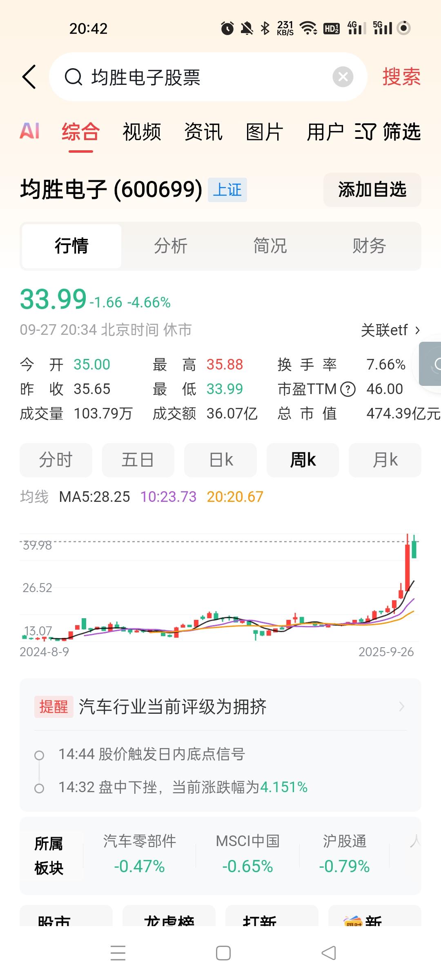The width and height of the screenshot is (441, 980).
Task: Select the 周k chart option
Action: pyautogui.click(x=303, y=460)
